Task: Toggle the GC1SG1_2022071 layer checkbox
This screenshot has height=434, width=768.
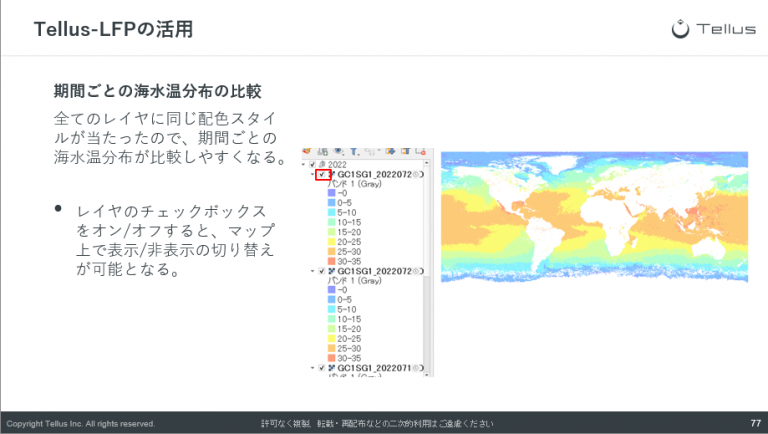Action: pyautogui.click(x=322, y=368)
